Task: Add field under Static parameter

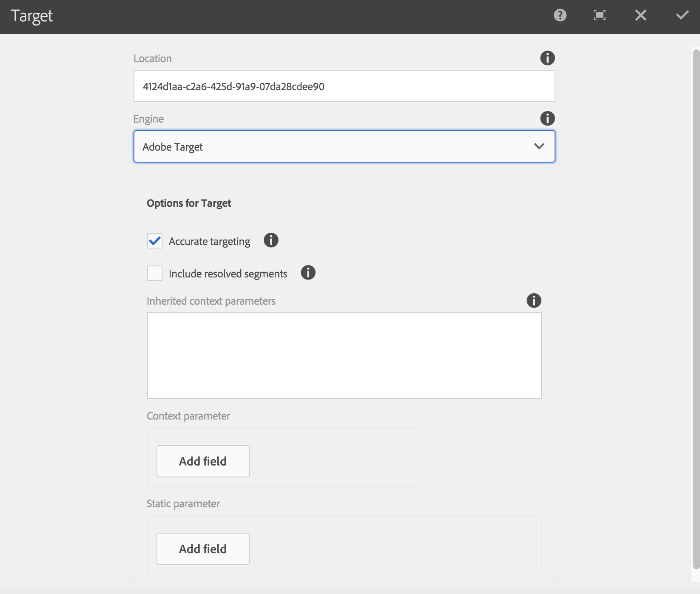Action: pos(203,549)
